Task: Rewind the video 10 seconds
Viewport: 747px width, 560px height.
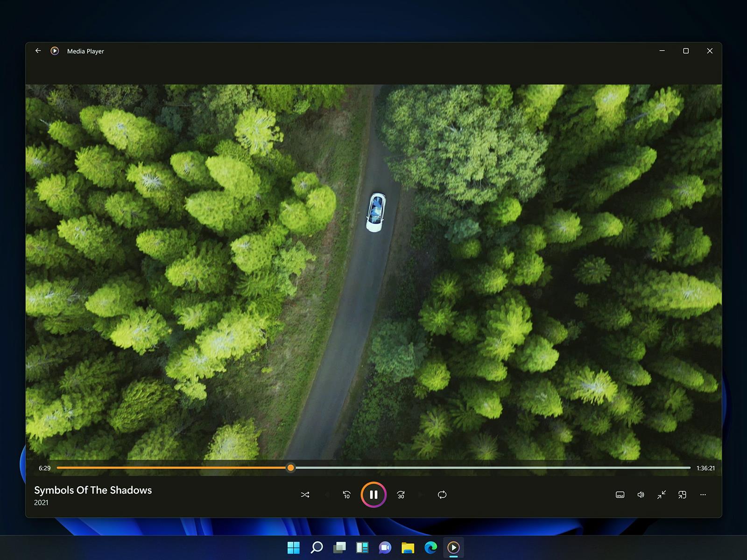Action: pos(346,495)
